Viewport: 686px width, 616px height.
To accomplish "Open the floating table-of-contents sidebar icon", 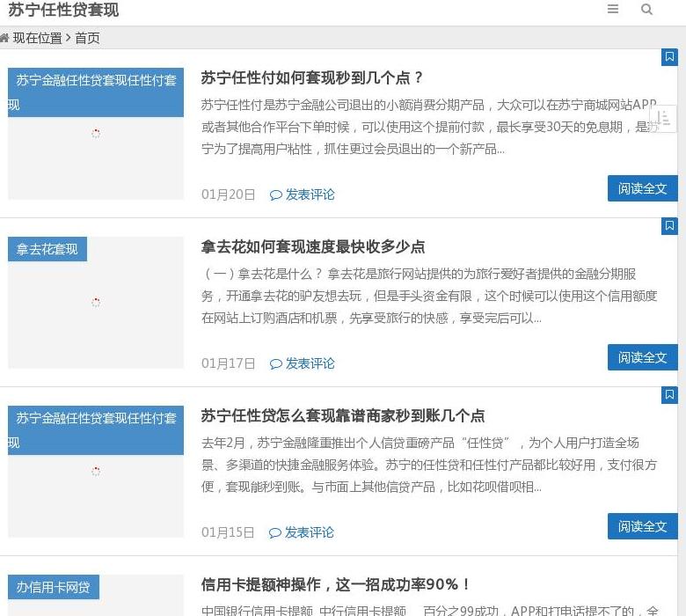I will [663, 118].
